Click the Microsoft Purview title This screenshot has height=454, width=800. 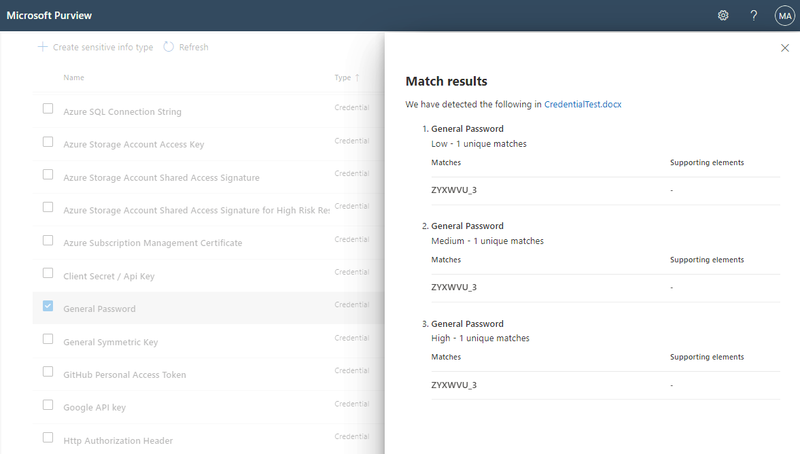coord(49,15)
